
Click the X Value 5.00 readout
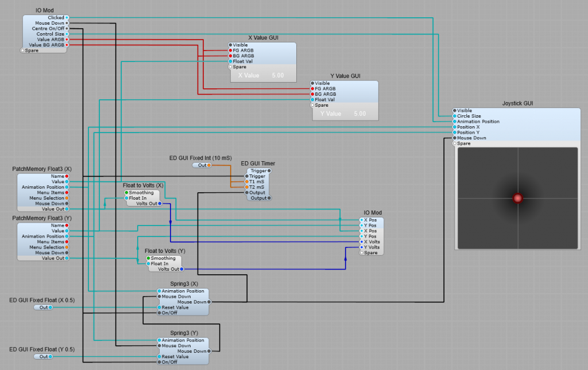click(x=261, y=75)
